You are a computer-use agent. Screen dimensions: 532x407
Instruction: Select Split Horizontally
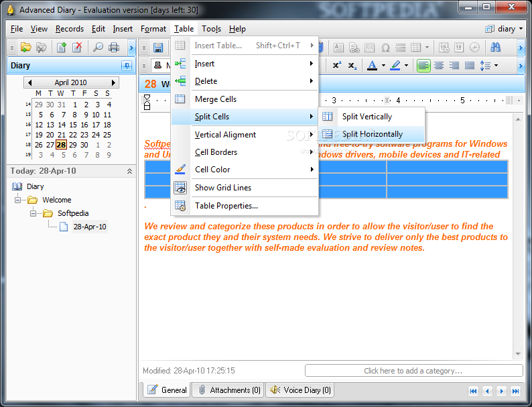[372, 134]
